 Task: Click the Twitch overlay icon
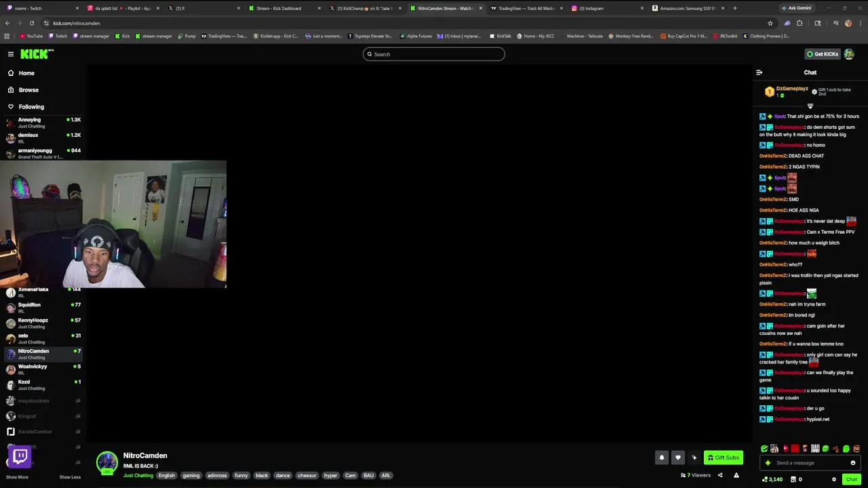click(20, 456)
